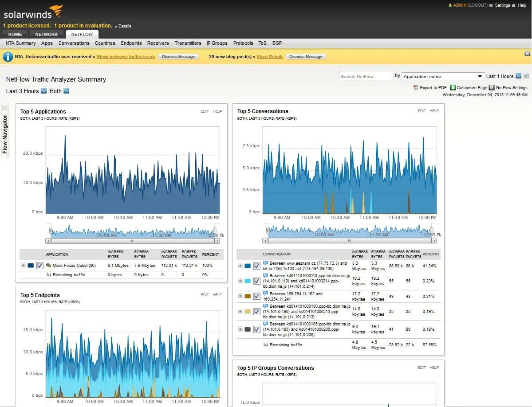This screenshot has width=532, height=407.
Task: Disable the 169.254.11.162 conversation checkbox
Action: [x=257, y=296]
